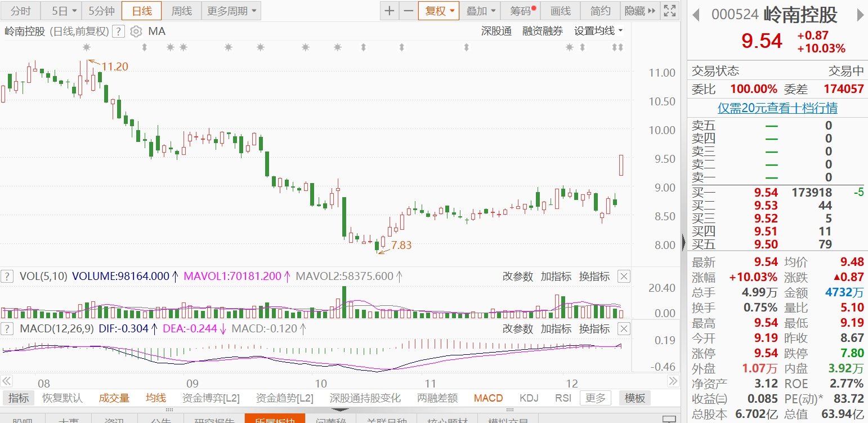868x423 pixels.
Task: Close the VOL indicator panel
Action: coord(624,276)
